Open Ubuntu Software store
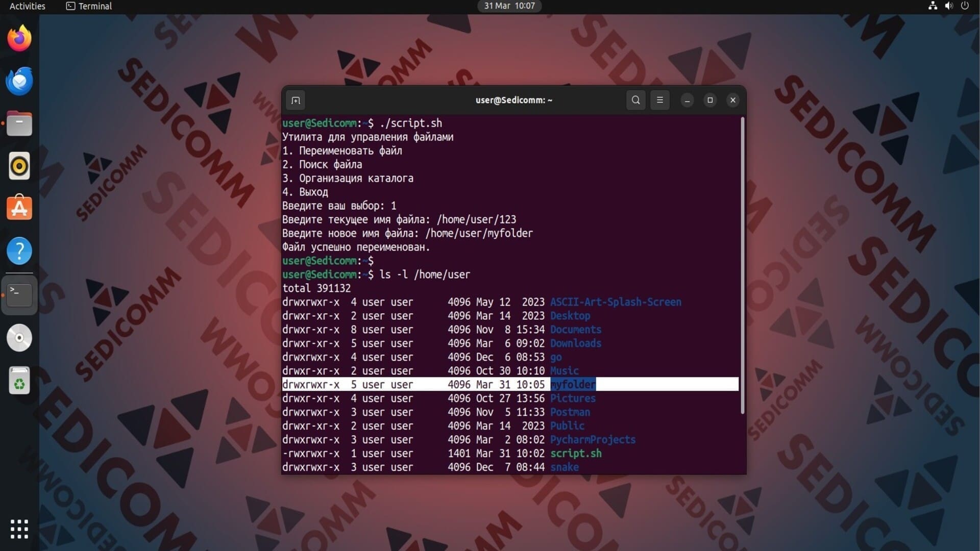Image resolution: width=980 pixels, height=551 pixels. (19, 208)
